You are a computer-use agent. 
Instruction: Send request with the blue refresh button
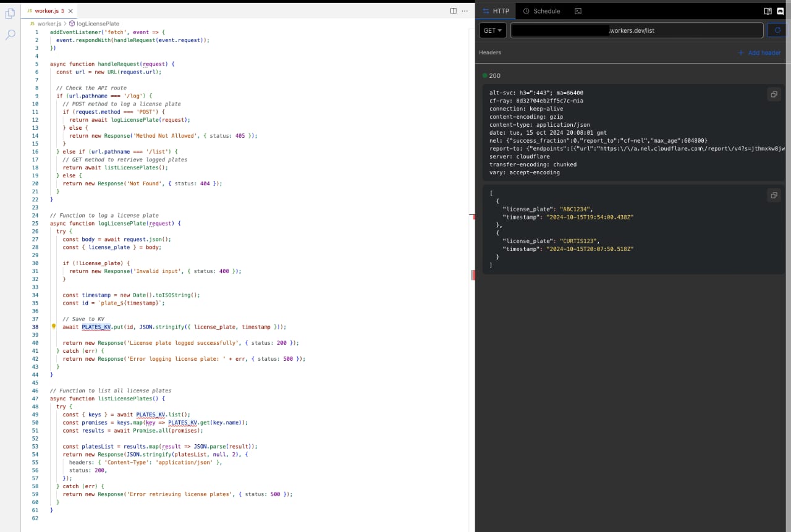777,30
